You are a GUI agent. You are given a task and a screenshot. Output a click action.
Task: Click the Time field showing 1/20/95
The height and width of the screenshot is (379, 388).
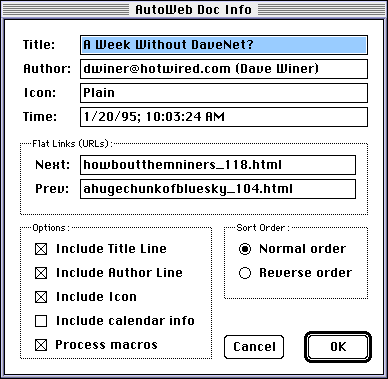[224, 117]
